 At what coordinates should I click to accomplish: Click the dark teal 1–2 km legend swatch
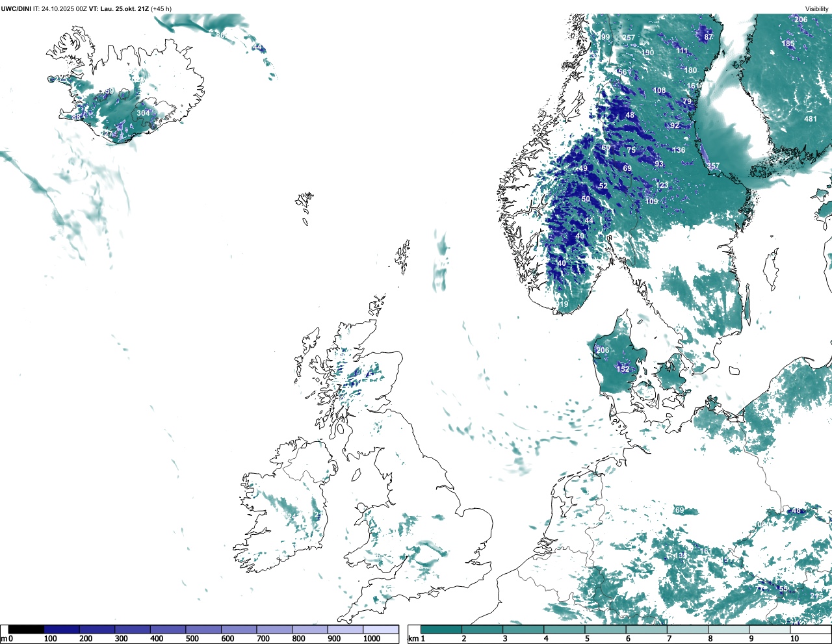click(x=441, y=629)
